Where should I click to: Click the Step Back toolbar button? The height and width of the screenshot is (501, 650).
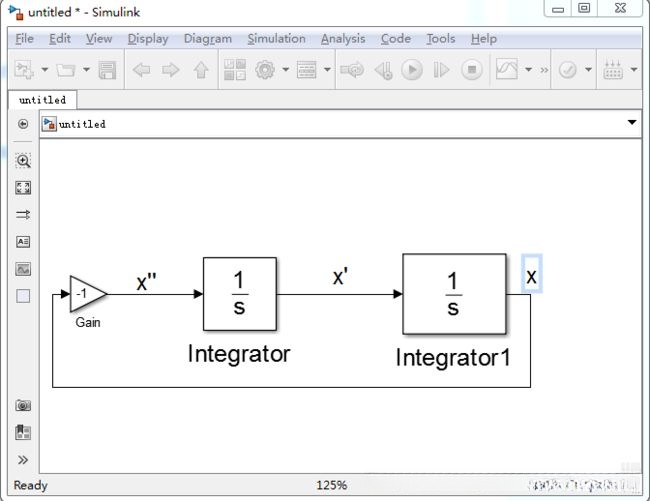coord(383,70)
